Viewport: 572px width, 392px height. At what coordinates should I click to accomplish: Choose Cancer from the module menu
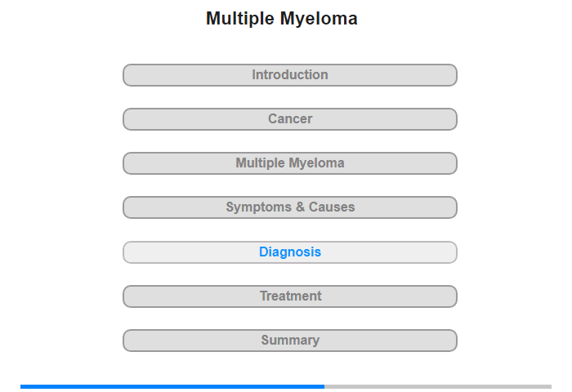[290, 119]
